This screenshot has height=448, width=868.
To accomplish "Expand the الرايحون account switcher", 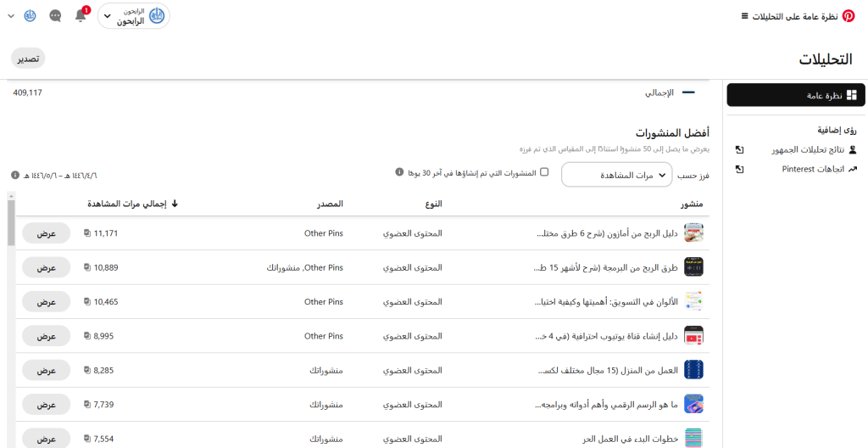I will pyautogui.click(x=134, y=15).
